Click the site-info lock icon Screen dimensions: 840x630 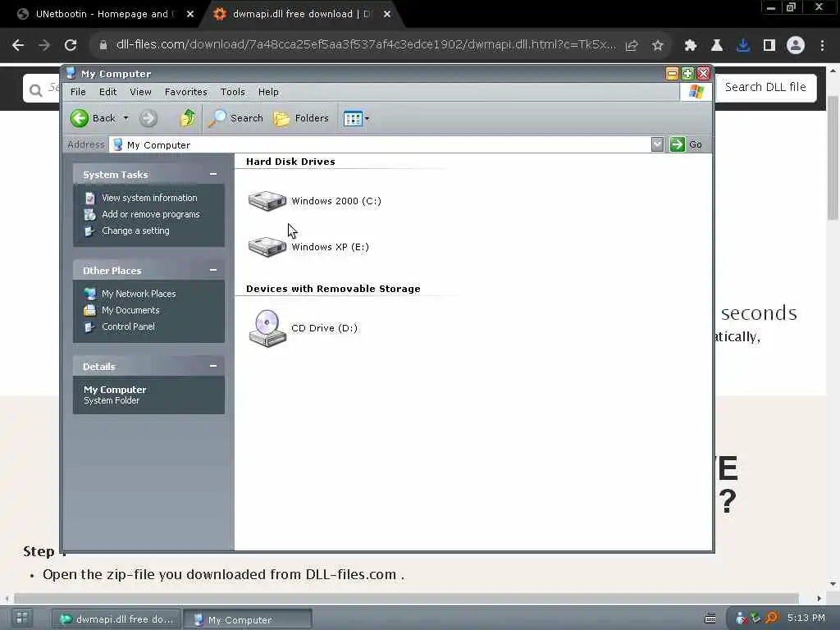pos(103,46)
